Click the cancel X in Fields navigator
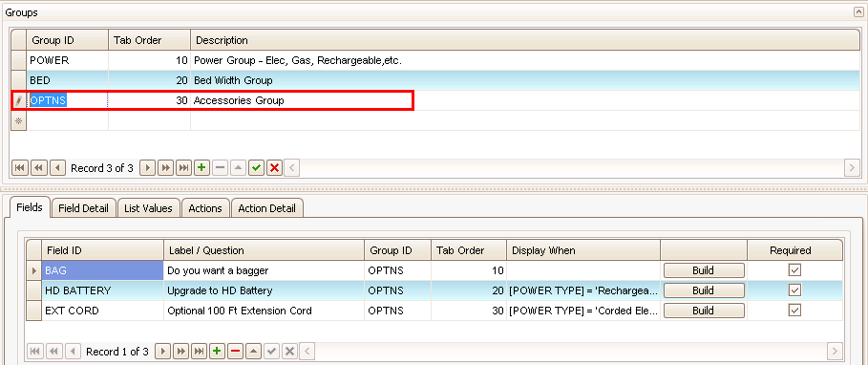 [x=289, y=352]
